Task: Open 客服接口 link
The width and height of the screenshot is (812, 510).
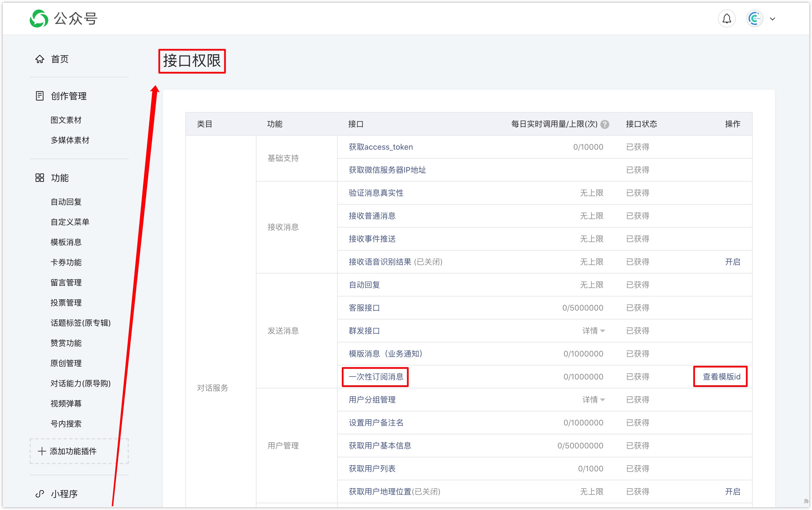Action: pos(364,308)
